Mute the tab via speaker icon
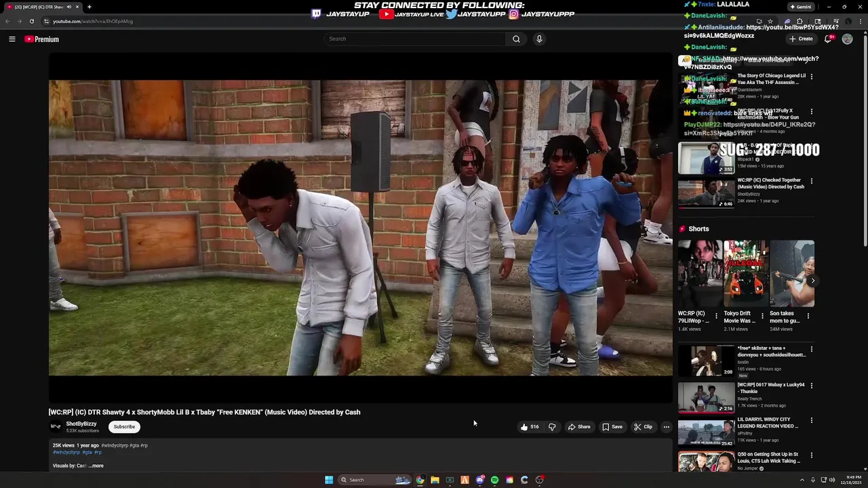This screenshot has width=868, height=488. click(x=68, y=7)
